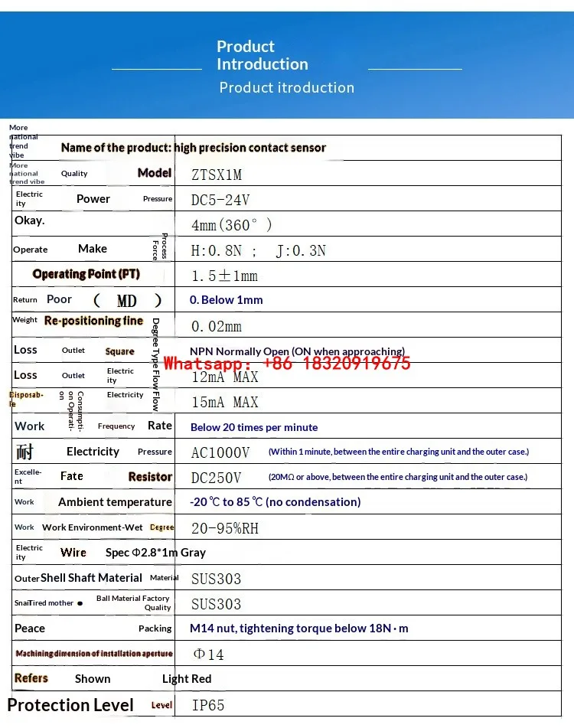
Task: Click the note beginning 'Within 1 minute, between'
Action: 399,452
